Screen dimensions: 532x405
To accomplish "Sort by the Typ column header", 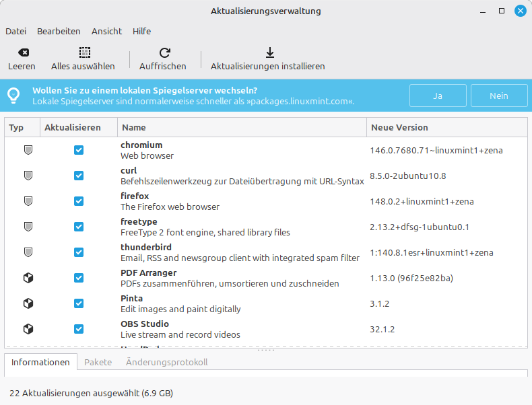I will tap(22, 127).
